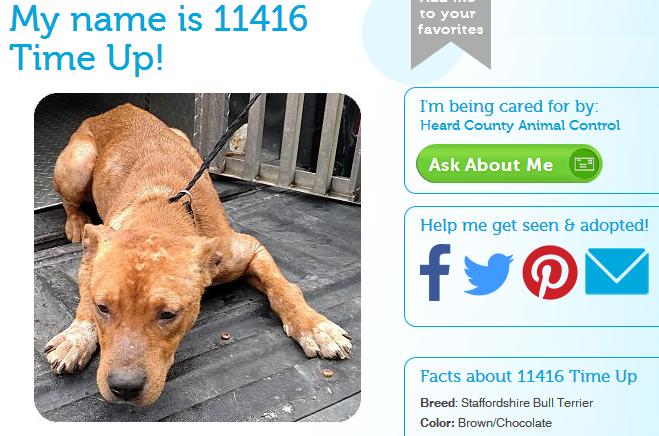Click the Breed label in facts panel

(438, 403)
